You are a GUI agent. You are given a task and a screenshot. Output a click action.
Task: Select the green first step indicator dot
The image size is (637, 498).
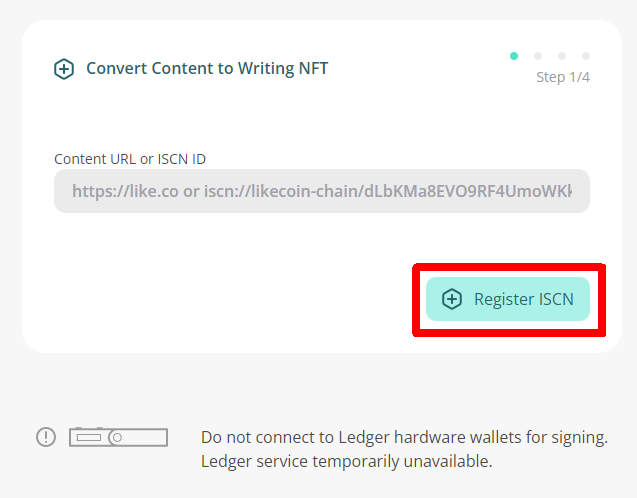tap(514, 56)
